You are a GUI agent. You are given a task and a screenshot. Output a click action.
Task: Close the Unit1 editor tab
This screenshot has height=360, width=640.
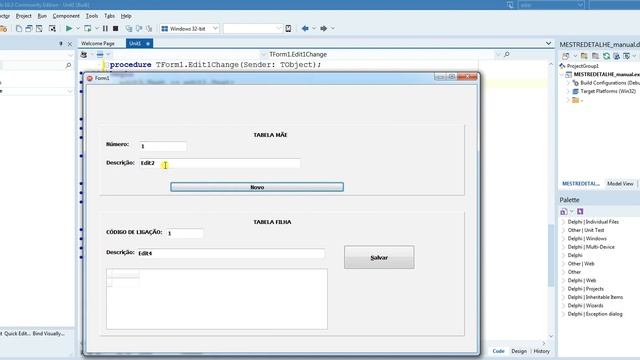pos(148,43)
